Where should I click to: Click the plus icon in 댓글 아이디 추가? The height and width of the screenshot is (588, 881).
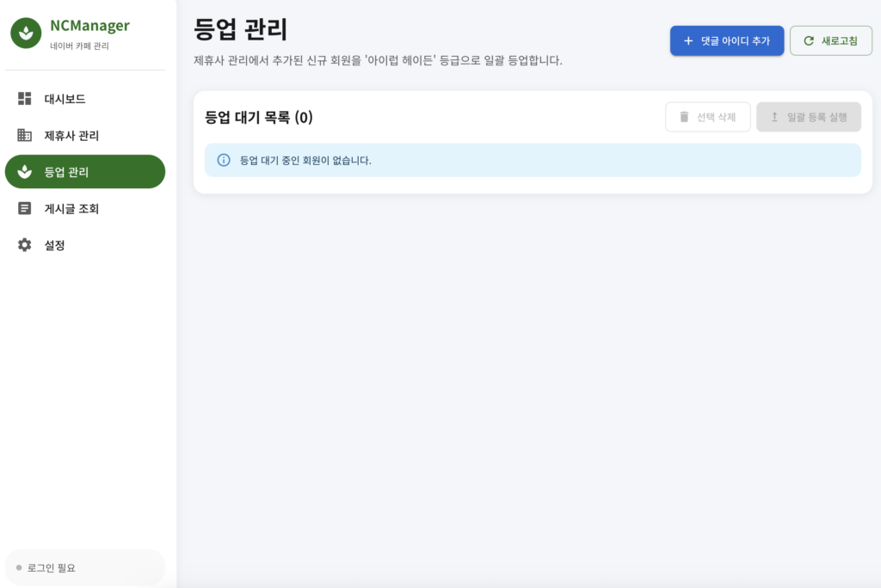687,40
